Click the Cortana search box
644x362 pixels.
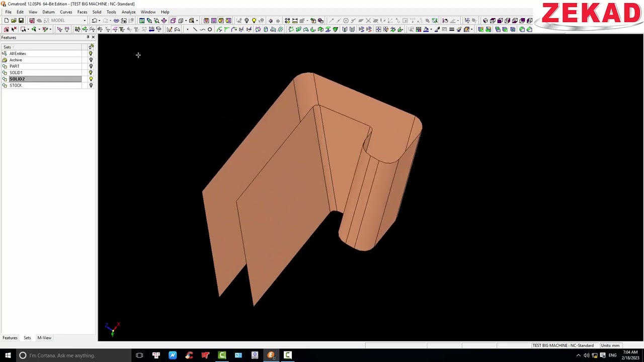pos(73,355)
